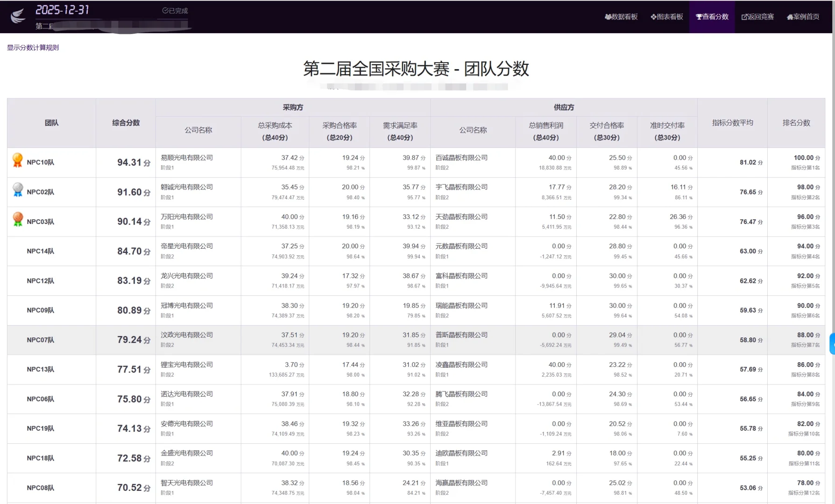Click the 排名分数 column header
This screenshot has width=835, height=504.
click(796, 123)
